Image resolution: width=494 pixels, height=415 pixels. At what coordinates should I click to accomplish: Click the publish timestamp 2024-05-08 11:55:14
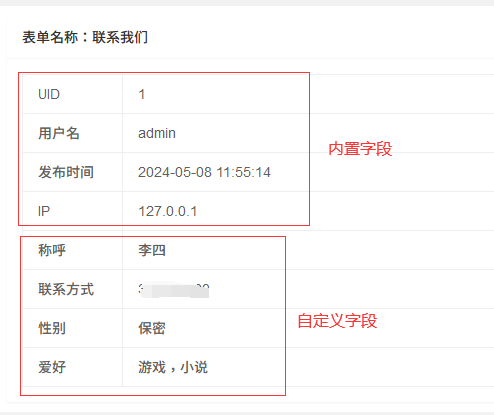pyautogui.click(x=204, y=172)
